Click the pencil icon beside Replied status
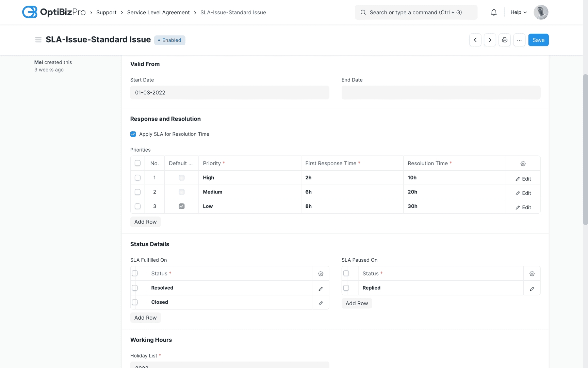Screen dimensions: 588x368 [532, 288]
